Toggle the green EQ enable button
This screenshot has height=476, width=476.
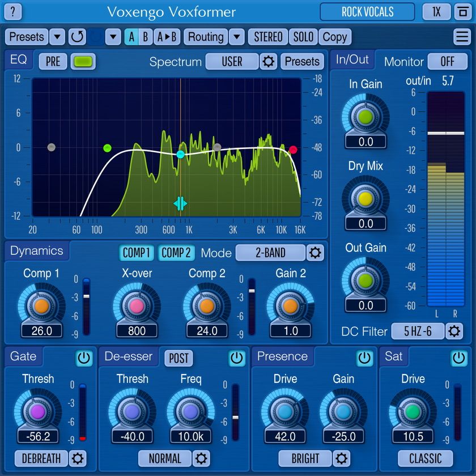pos(83,62)
